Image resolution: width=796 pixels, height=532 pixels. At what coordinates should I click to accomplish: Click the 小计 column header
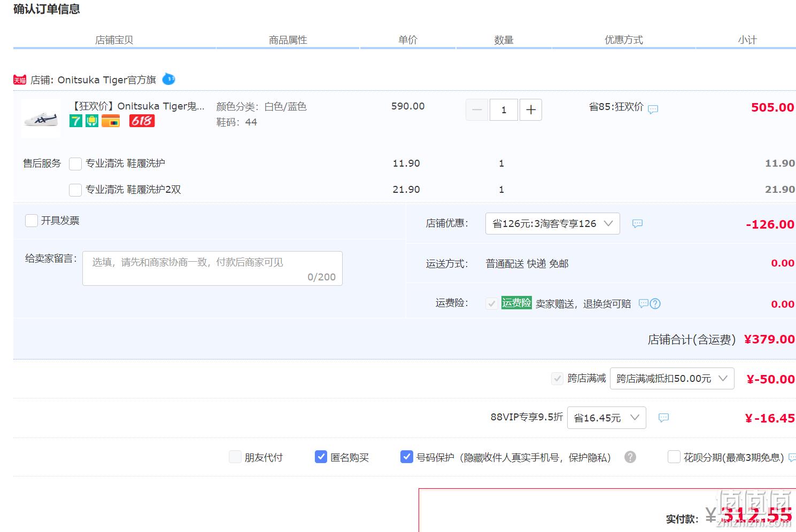point(747,40)
